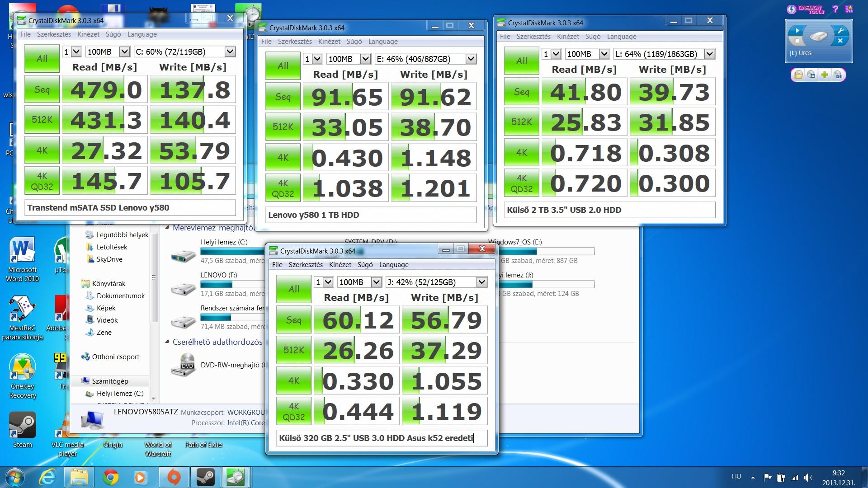Open the 100MB test size dropdown in L: window
The image size is (868, 488).
(x=587, y=54)
